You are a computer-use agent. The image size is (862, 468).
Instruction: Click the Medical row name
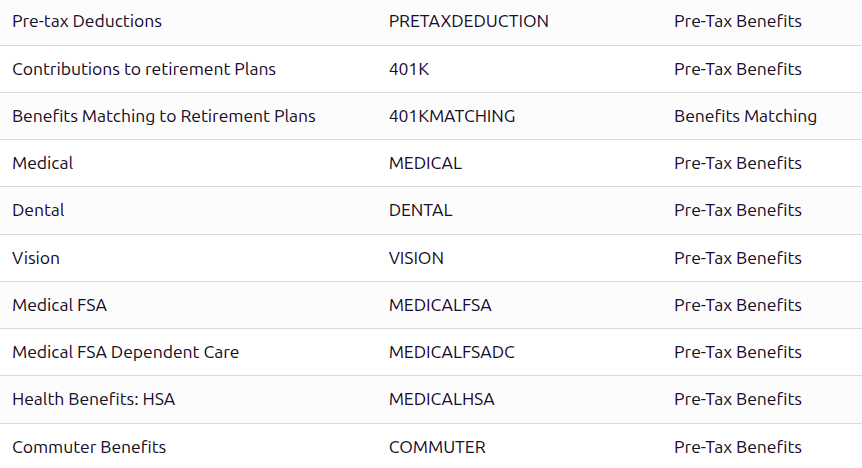pos(43,163)
